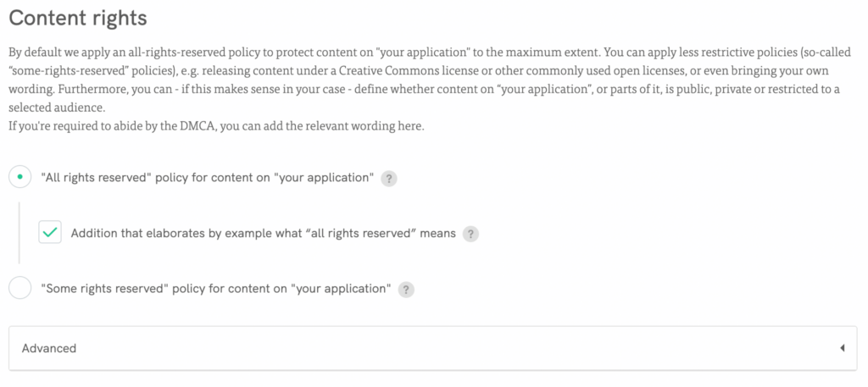This screenshot has height=387, width=868.
Task: Click the DMCA sentence in the description
Action: 216,126
